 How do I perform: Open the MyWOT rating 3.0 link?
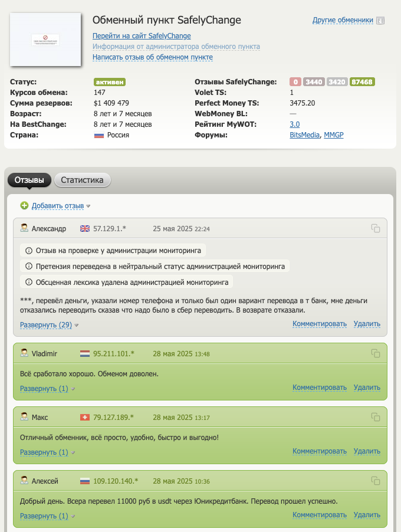coord(294,124)
